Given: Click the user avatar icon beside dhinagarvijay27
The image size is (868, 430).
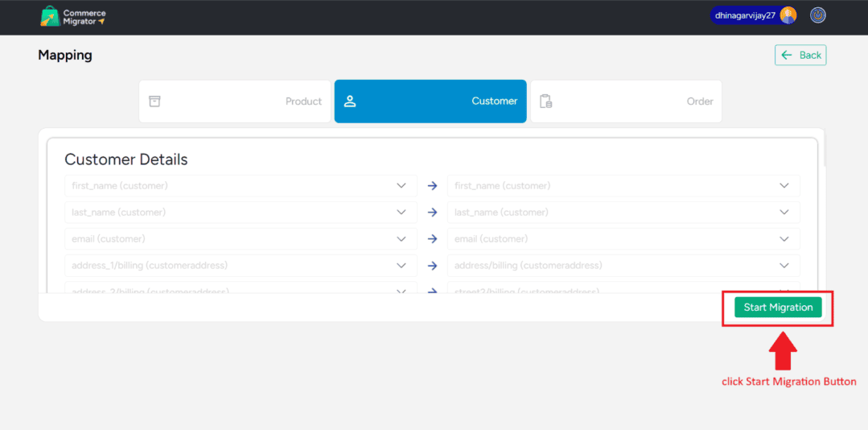Looking at the screenshot, I should [788, 15].
